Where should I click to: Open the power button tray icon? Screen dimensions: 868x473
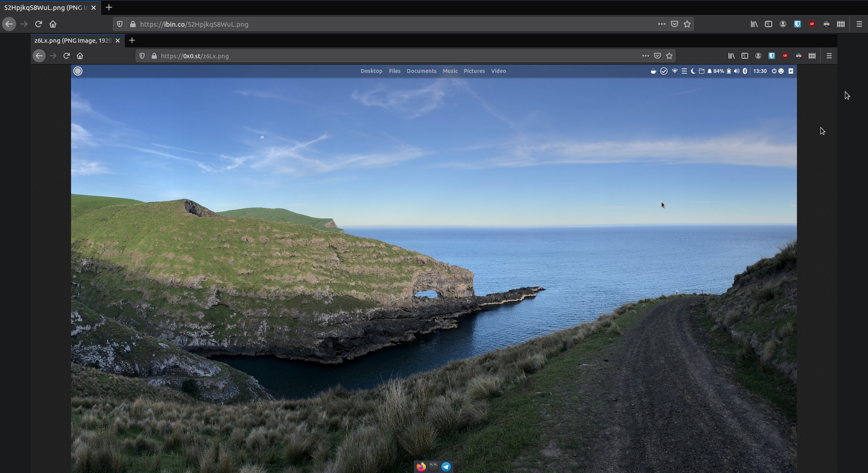774,71
